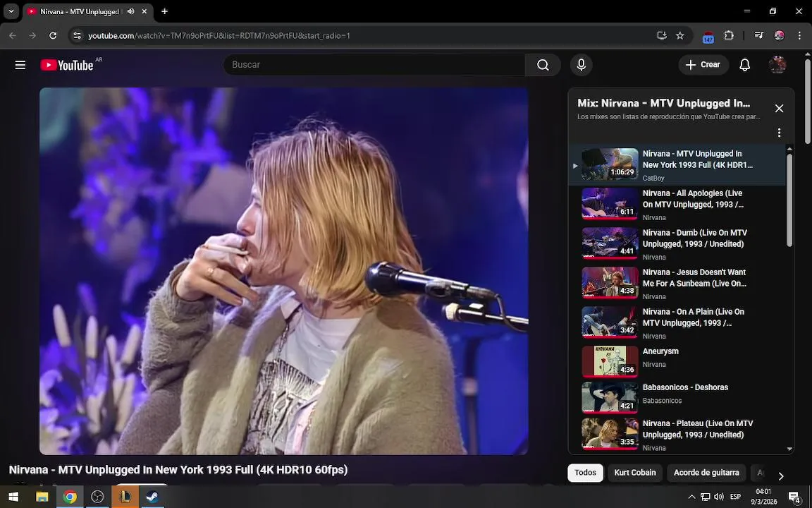This screenshot has height=508, width=812.
Task: Click the playlist scroll down arrow
Action: click(789, 449)
